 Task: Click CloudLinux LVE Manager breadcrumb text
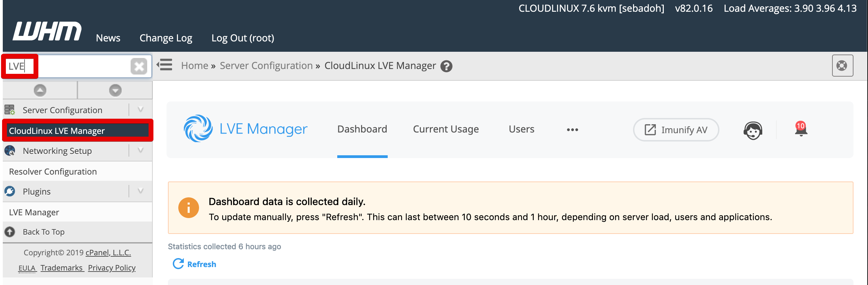click(380, 66)
